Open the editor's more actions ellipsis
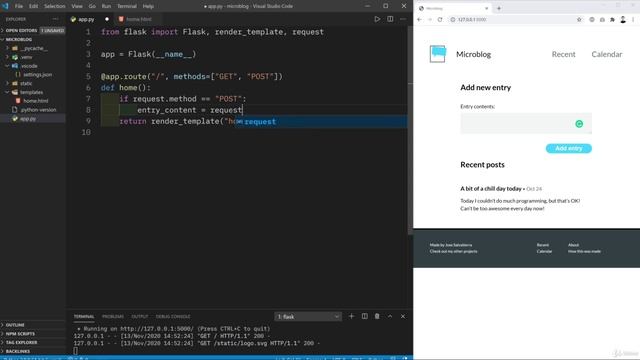The width and height of the screenshot is (640, 360). pos(403,19)
